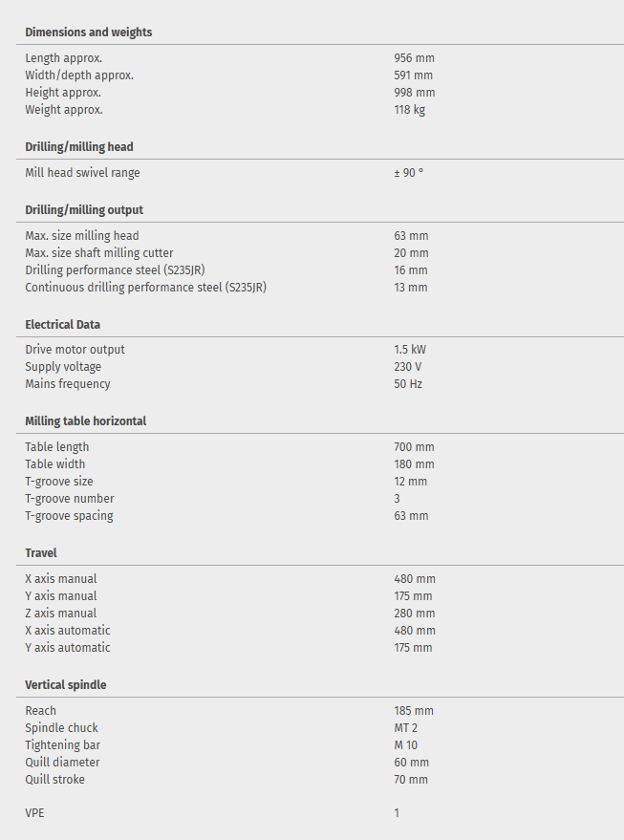Click the "Mill head swivel range" label
The width and height of the screenshot is (624, 840).
pos(82,173)
